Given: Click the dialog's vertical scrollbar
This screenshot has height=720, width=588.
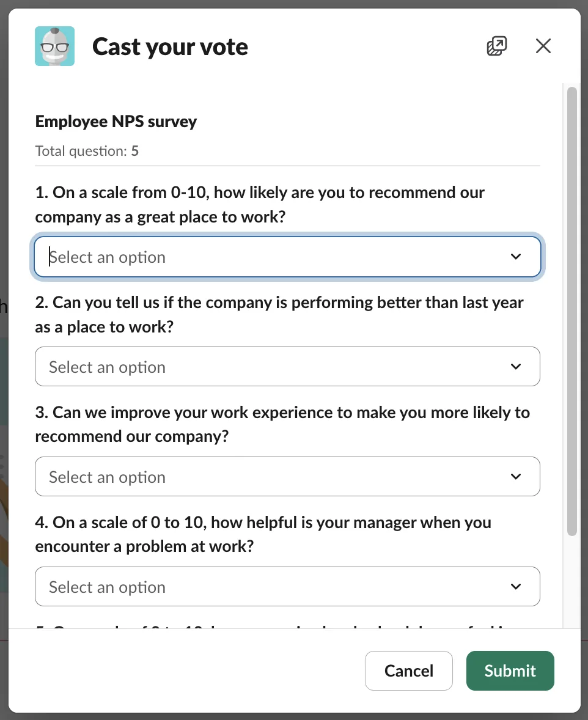Looking at the screenshot, I should click(x=571, y=311).
